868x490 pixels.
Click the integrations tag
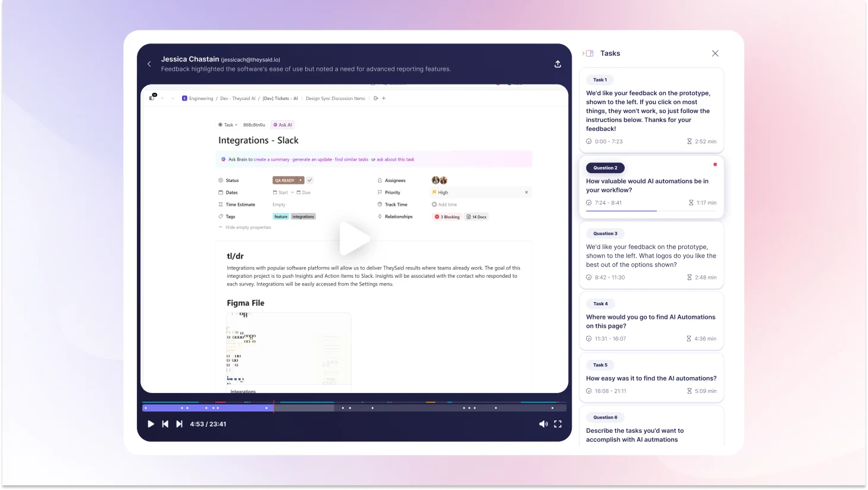(x=303, y=216)
